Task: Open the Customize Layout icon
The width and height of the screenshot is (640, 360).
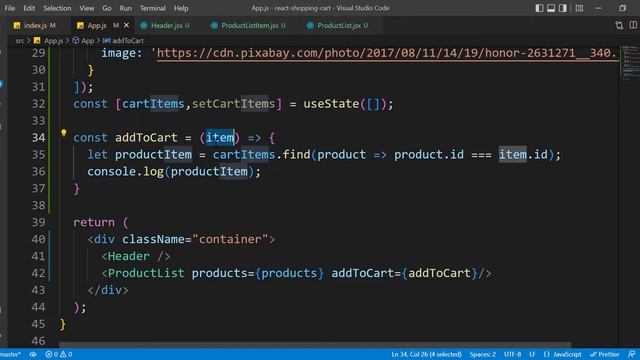Action: 579,8
